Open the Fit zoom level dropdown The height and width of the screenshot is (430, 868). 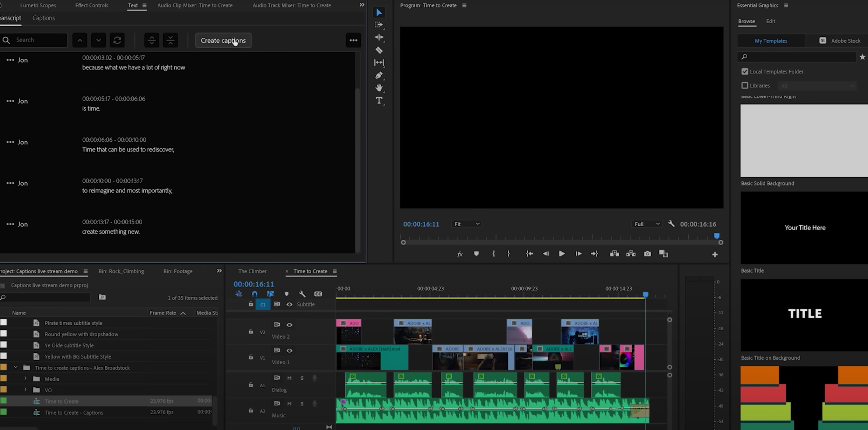466,224
